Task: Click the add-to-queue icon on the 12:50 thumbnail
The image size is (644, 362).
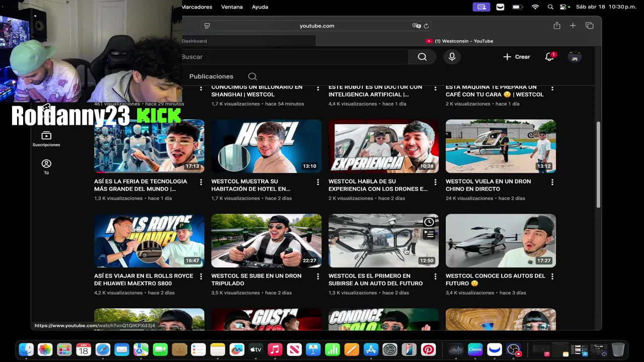Action: [x=429, y=234]
